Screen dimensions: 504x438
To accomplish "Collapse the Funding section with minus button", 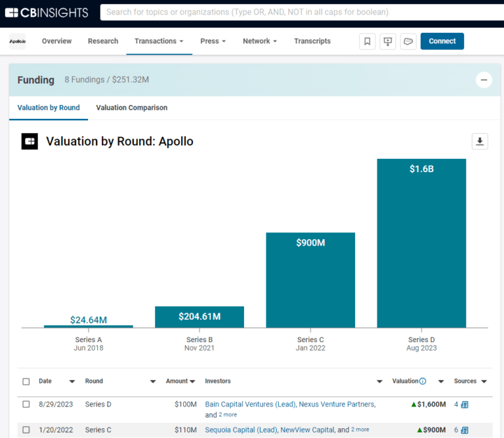I will coord(484,79).
